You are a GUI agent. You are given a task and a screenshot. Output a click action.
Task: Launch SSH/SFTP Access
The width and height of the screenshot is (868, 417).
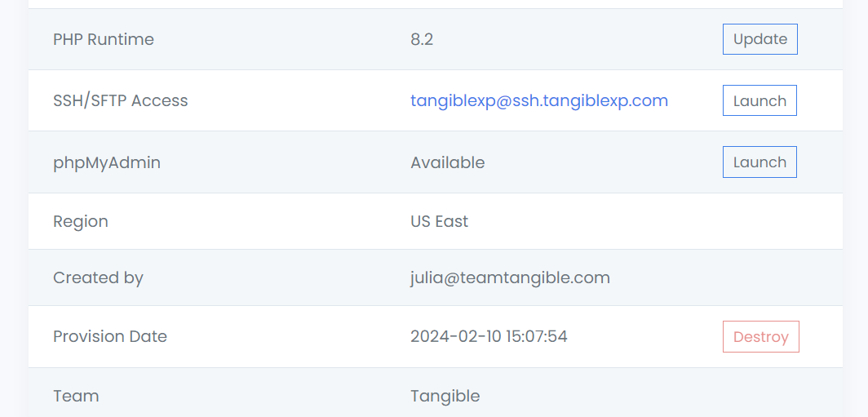(x=759, y=101)
